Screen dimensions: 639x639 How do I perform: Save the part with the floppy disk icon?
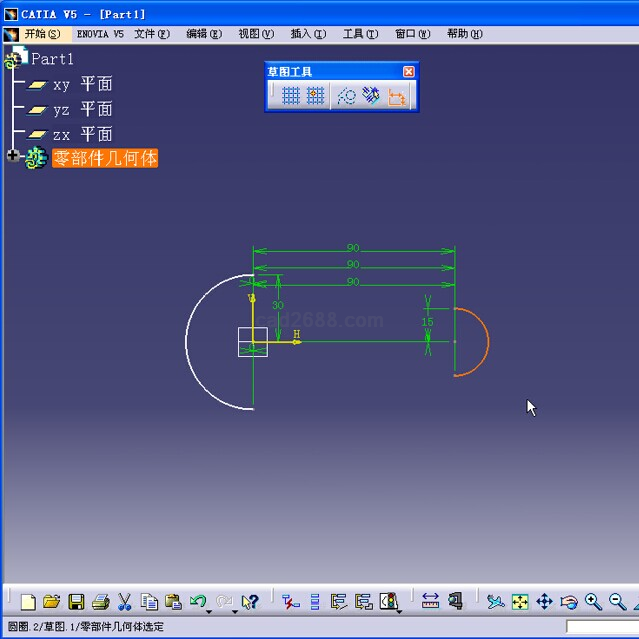pyautogui.click(x=76, y=601)
